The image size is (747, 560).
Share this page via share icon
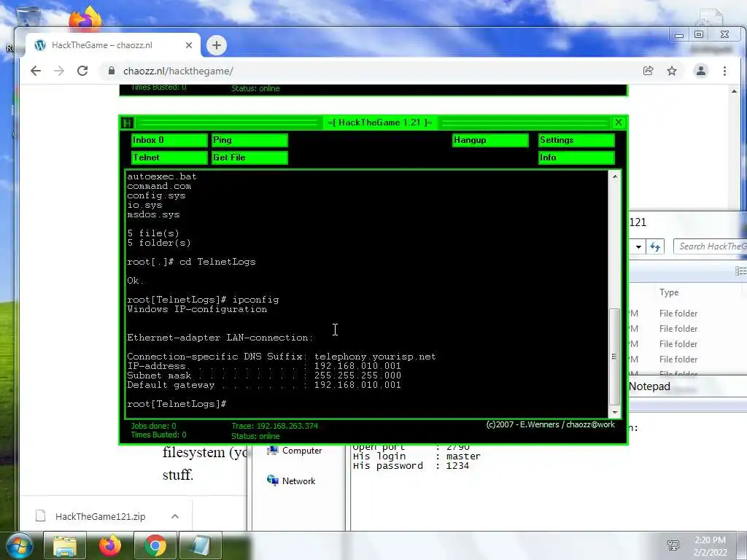(x=648, y=71)
